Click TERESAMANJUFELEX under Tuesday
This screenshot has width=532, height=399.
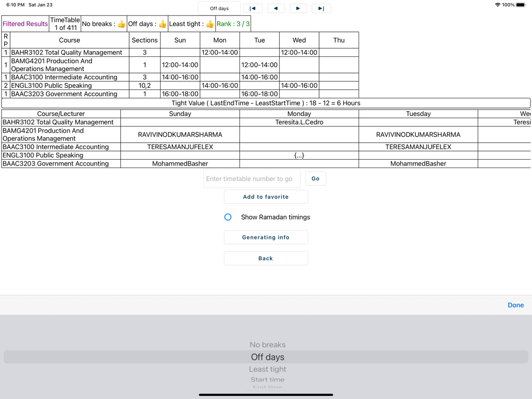pos(418,147)
